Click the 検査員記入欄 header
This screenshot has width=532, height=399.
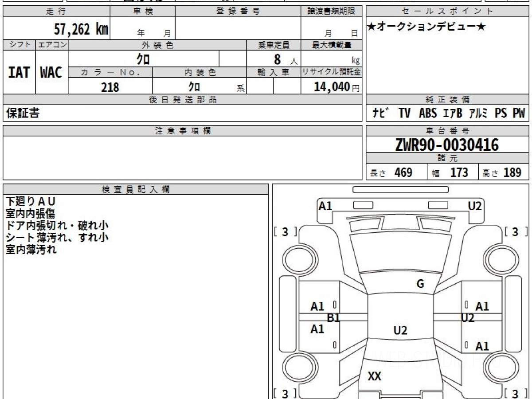(x=136, y=189)
